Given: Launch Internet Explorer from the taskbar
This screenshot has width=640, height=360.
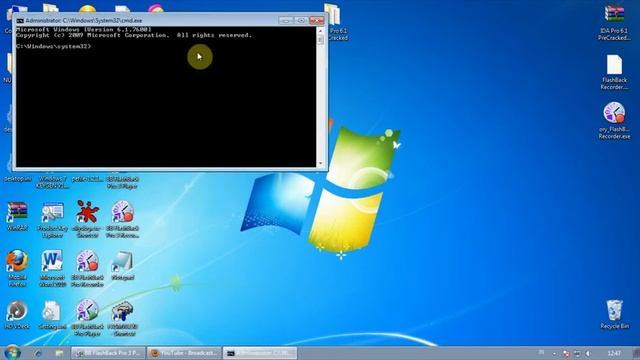Looking at the screenshot, I should click(x=38, y=353).
